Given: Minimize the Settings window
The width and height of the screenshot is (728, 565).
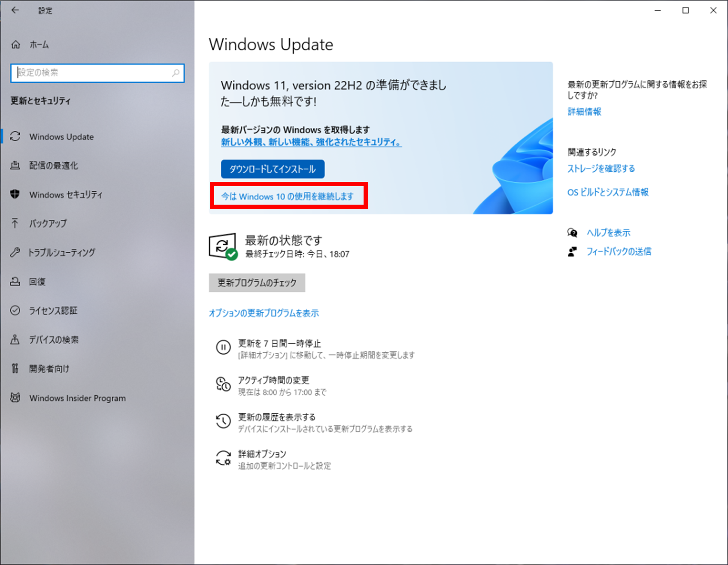Looking at the screenshot, I should coord(658,10).
